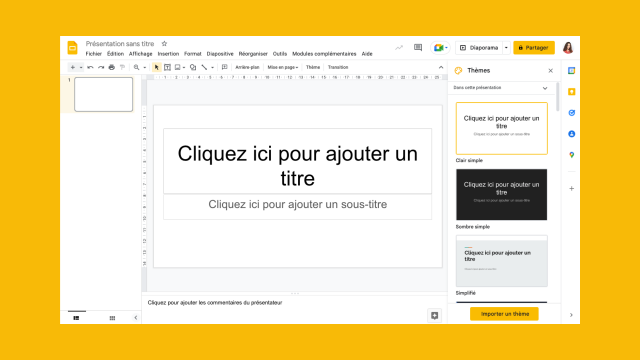Collapse the filmstrip panel with the arrow
640x360 pixels.
136,318
